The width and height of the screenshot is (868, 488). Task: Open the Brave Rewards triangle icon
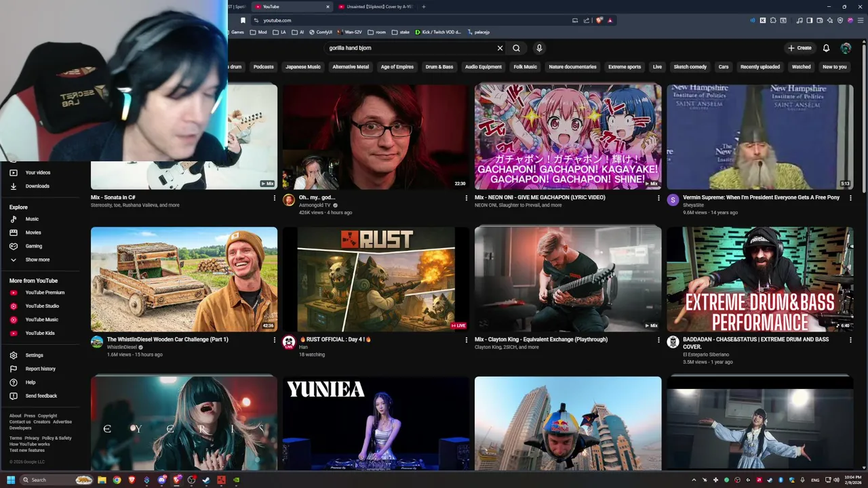point(610,20)
